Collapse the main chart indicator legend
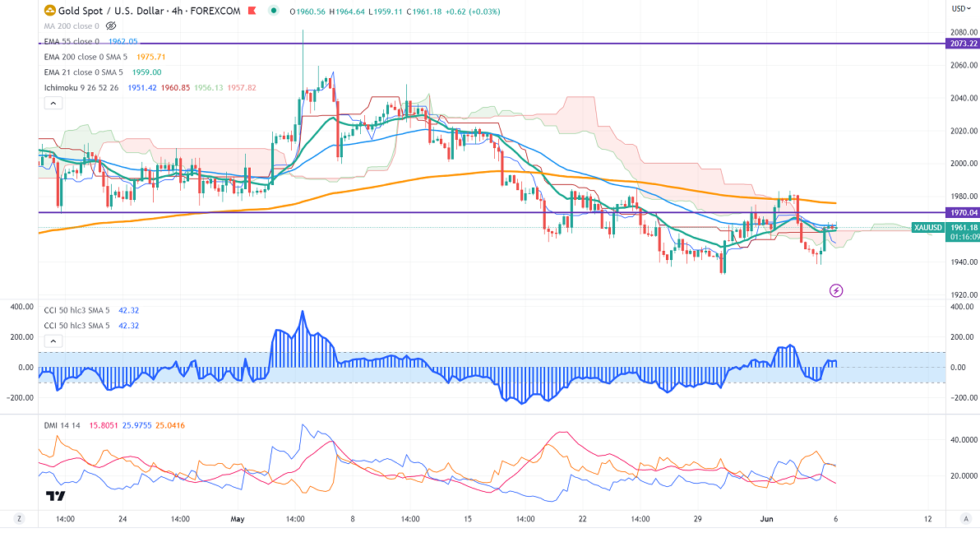This screenshot has height=533, width=980. click(x=53, y=103)
